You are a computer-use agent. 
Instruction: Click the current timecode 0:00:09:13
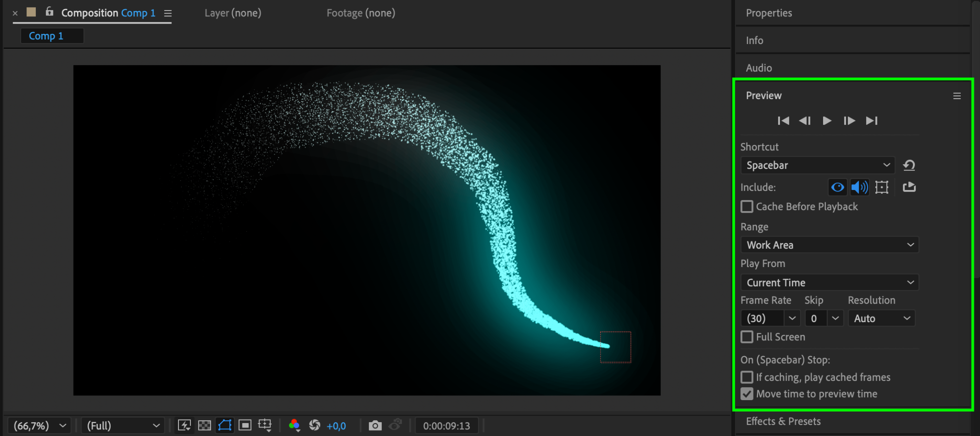click(446, 426)
